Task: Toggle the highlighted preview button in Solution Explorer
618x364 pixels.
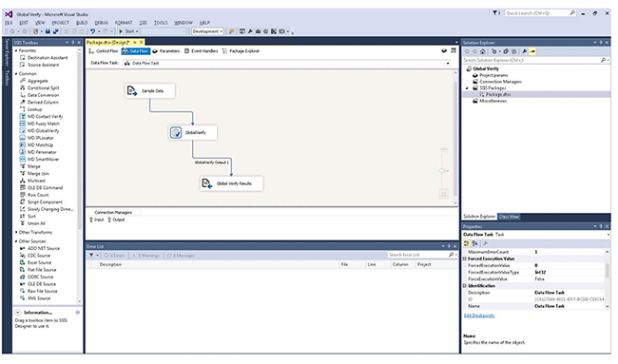Action: 532,51
